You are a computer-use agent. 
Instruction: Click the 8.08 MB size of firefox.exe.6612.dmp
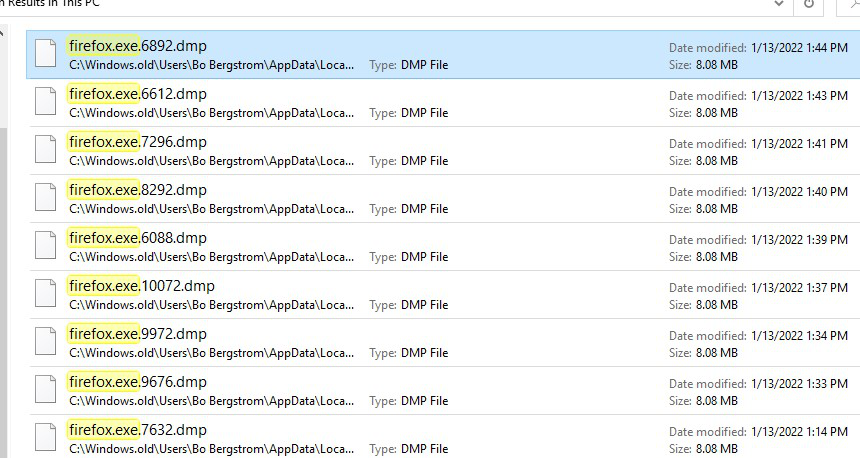pos(717,113)
